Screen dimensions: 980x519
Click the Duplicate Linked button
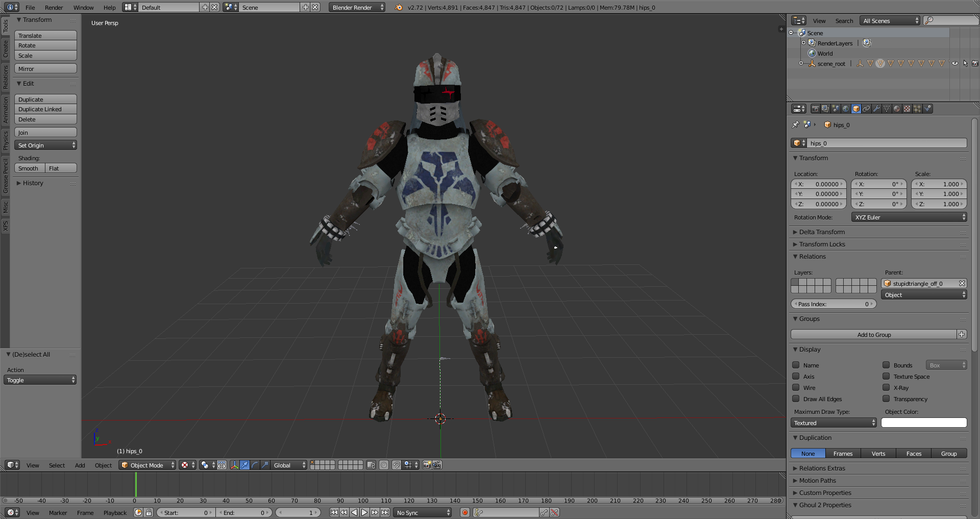(x=45, y=109)
